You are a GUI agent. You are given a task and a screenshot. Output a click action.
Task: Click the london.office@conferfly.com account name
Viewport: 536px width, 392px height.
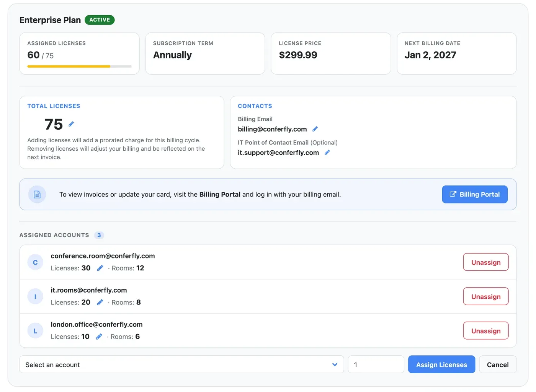(96, 324)
